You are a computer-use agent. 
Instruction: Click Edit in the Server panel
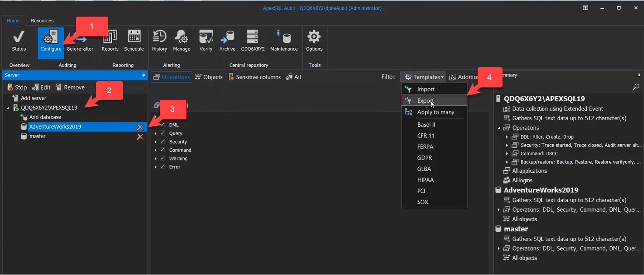41,87
